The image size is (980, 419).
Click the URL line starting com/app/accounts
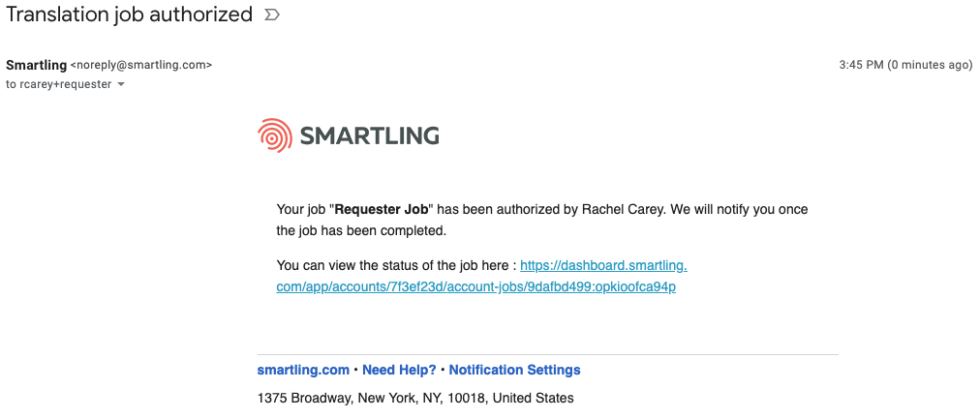point(476,287)
